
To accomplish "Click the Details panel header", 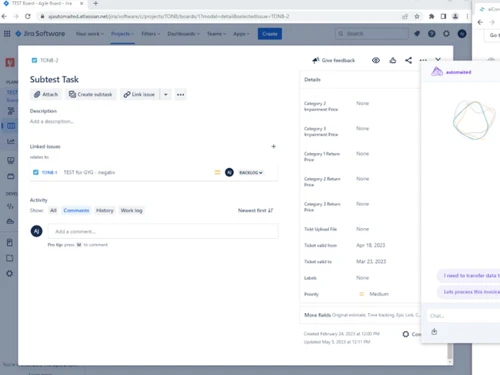I will coord(360,80).
